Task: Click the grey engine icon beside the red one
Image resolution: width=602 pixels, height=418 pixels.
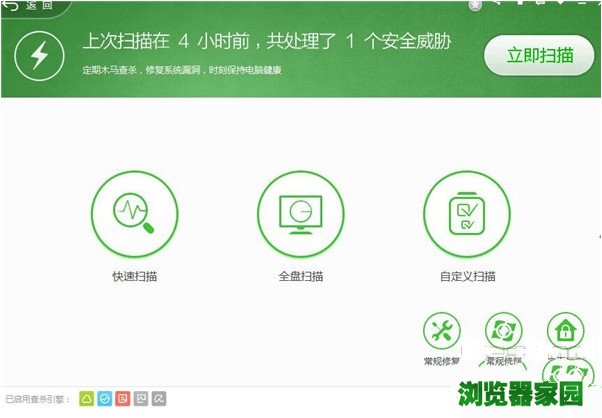Action: (x=141, y=399)
